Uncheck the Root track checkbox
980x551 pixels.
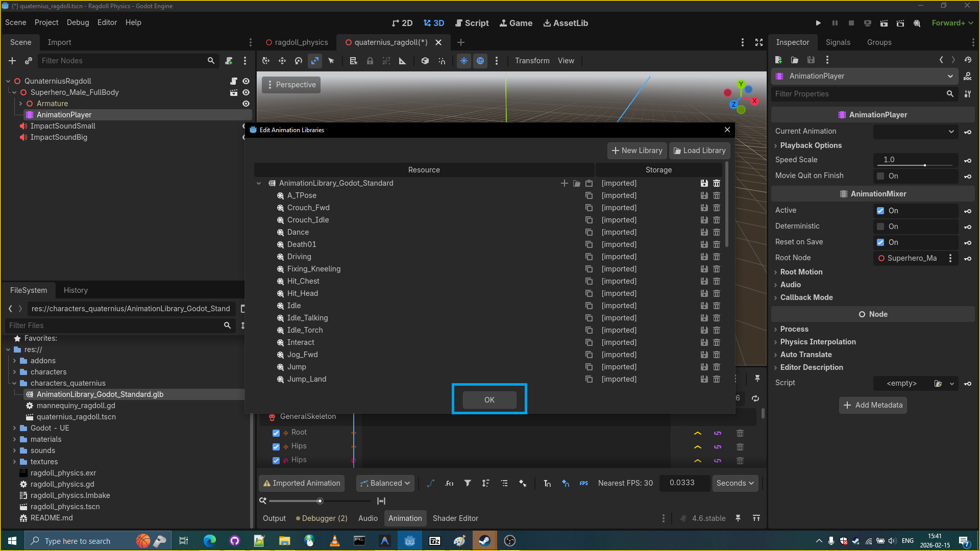276,433
